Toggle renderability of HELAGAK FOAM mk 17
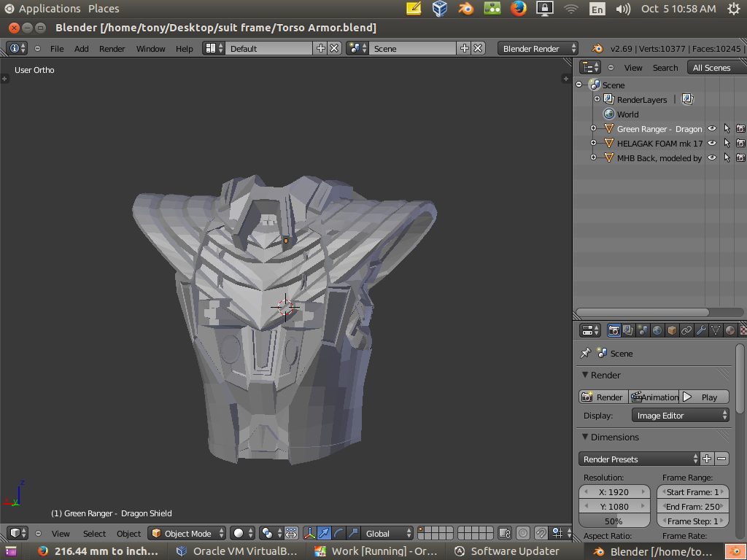 click(x=741, y=143)
